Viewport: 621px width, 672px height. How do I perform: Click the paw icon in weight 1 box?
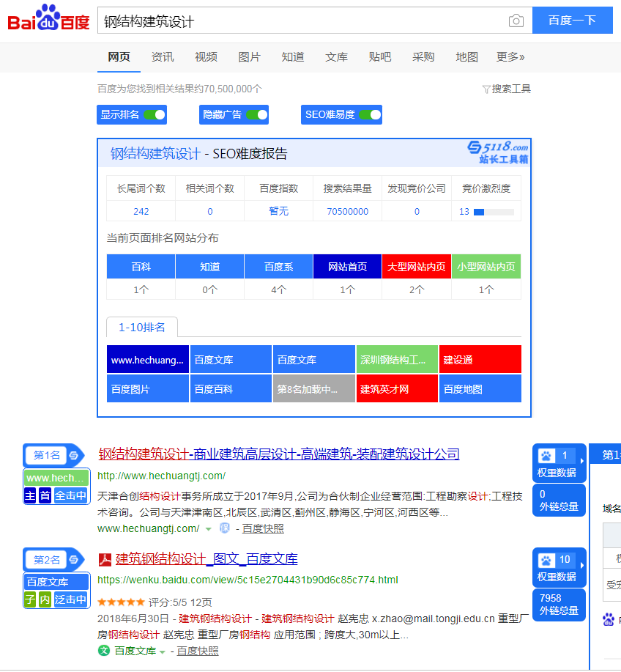(x=546, y=456)
